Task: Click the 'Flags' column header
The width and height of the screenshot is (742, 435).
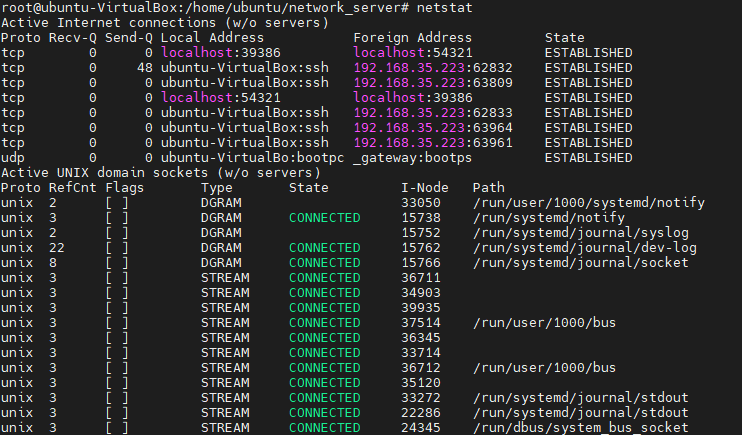Action: (124, 188)
